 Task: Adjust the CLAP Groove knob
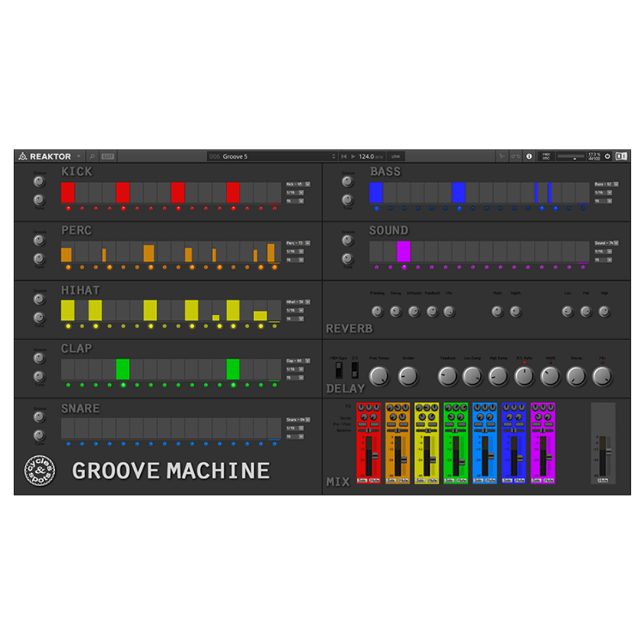click(x=39, y=358)
